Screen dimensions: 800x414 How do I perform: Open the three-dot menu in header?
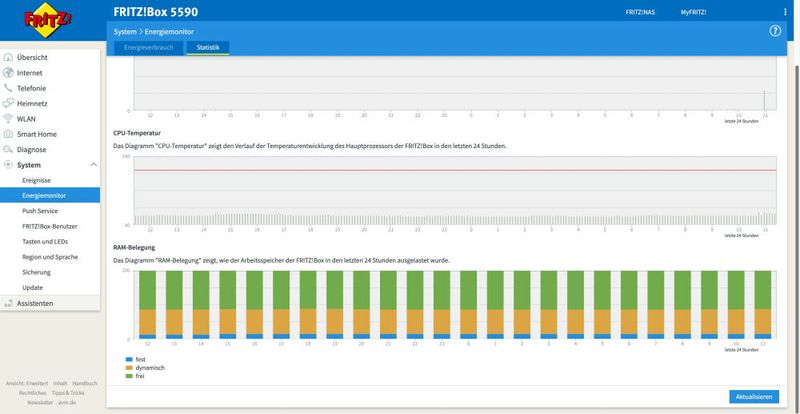[x=785, y=12]
